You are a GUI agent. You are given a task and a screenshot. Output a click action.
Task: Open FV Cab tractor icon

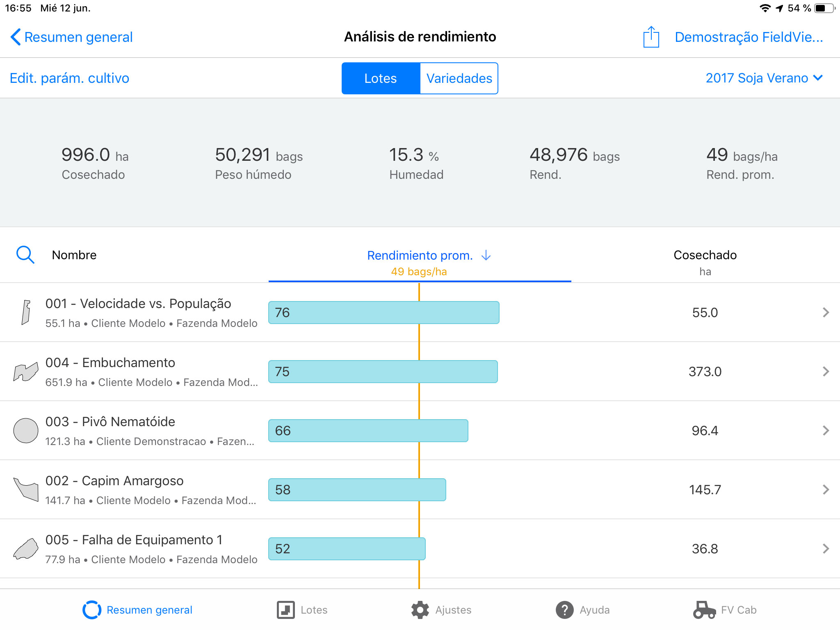tap(704, 610)
